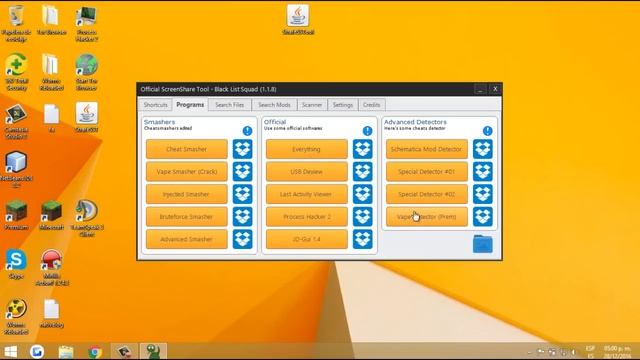Select the Skype desktop shortcut

[x=16, y=264]
